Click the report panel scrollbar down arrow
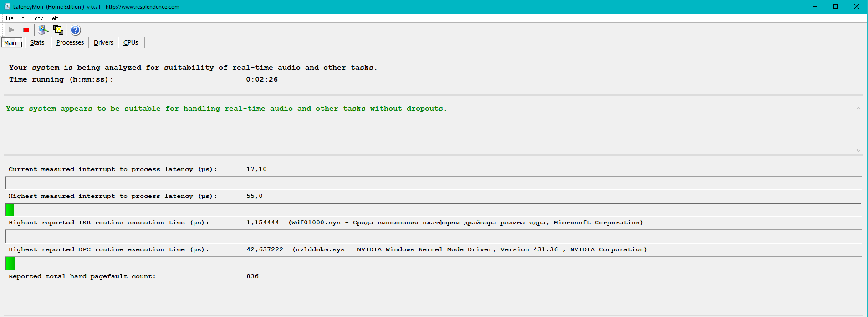 click(858, 150)
